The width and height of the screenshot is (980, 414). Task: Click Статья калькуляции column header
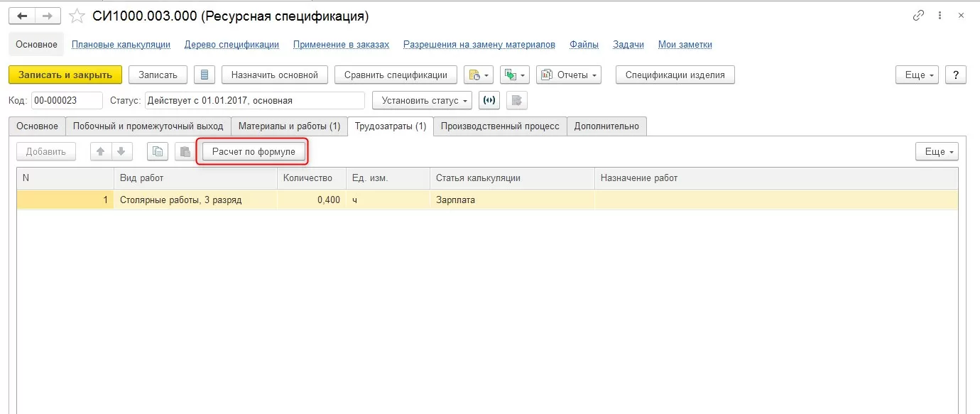point(512,178)
